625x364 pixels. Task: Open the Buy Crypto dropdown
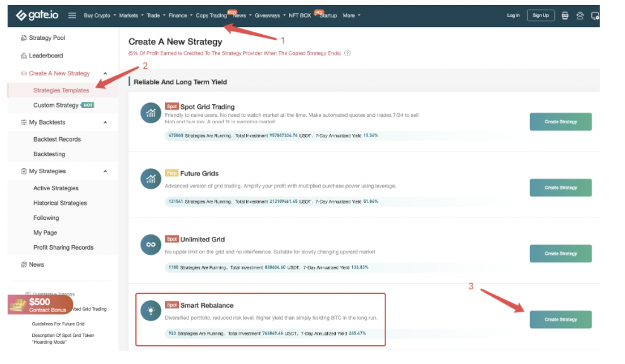[x=100, y=16]
